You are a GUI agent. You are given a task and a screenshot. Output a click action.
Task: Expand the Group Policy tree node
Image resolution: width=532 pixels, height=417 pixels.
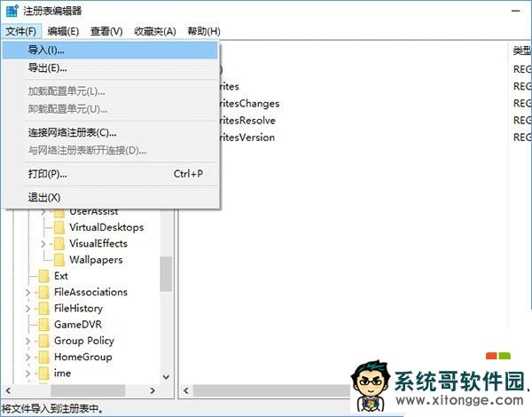27,342
